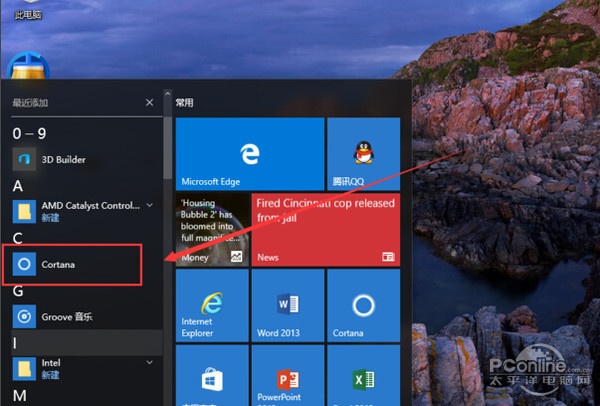Launch Cortana from the app list entry
This screenshot has height=406, width=600.
click(x=60, y=264)
